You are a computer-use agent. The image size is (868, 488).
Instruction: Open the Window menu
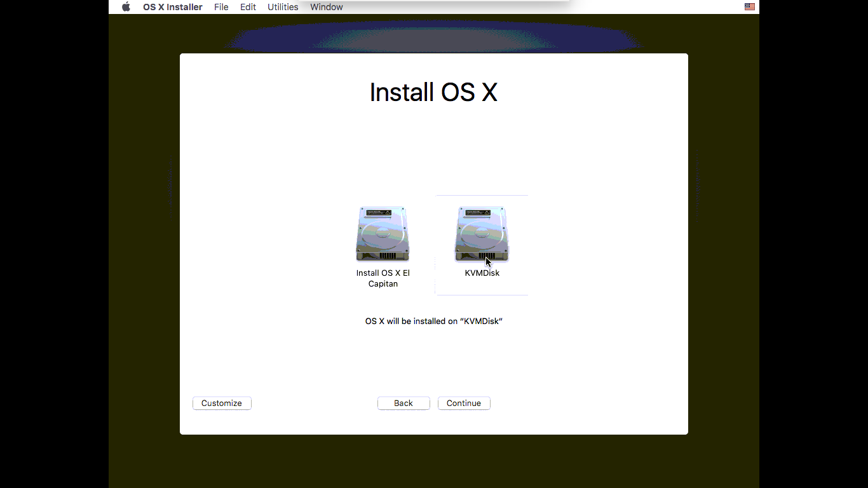pyautogui.click(x=327, y=7)
